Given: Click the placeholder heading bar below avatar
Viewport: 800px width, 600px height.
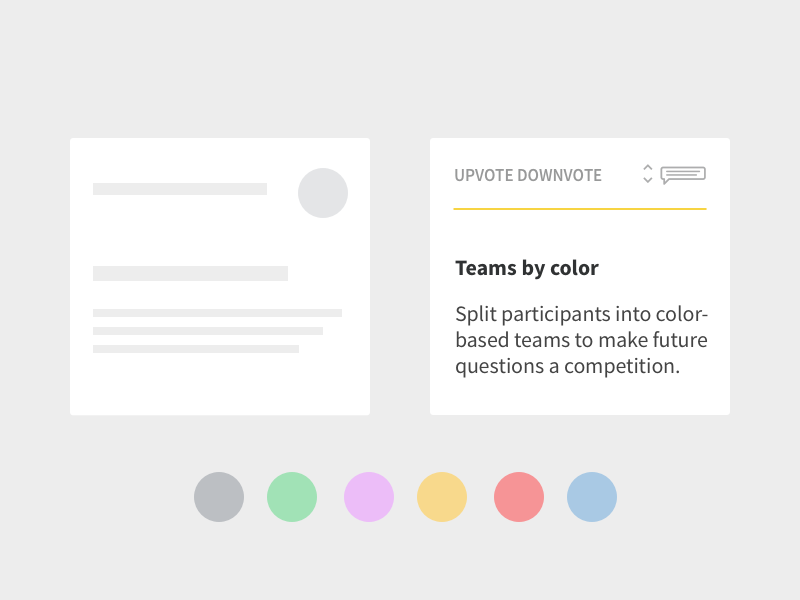Looking at the screenshot, I should (x=190, y=273).
